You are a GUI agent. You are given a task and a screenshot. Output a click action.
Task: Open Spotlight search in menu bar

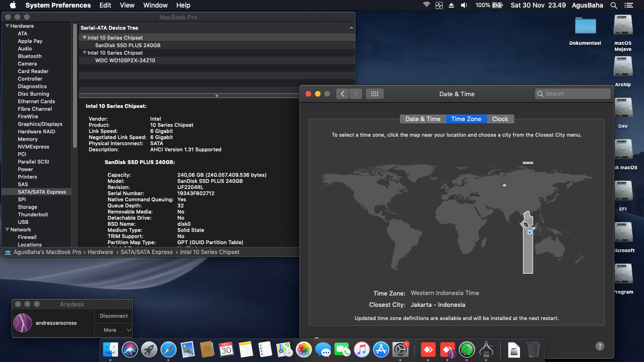point(614,5)
